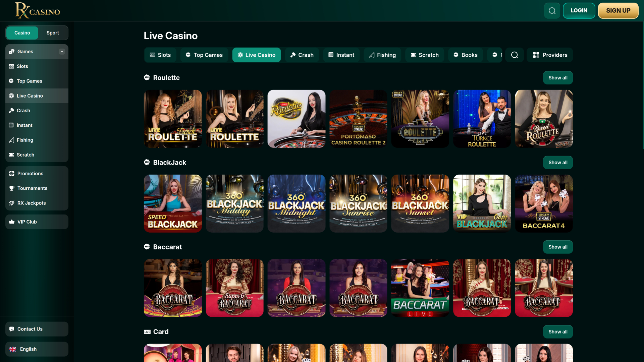
Task: Switch to the Sport mode toggle
Action: pyautogui.click(x=52, y=33)
